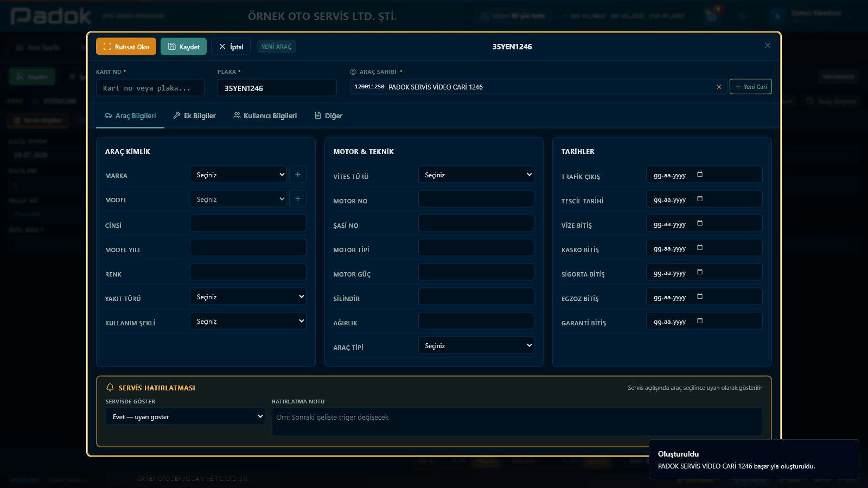Add a new Model with plus icon

(x=298, y=199)
